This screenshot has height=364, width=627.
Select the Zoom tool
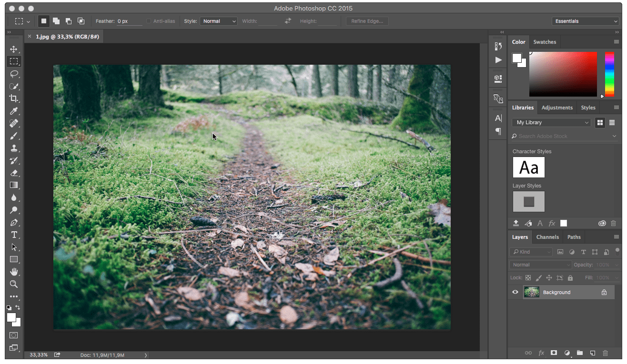pyautogui.click(x=14, y=284)
